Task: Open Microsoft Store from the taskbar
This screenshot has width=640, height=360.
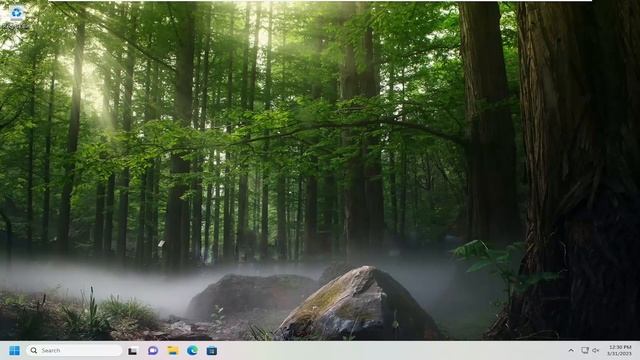Action: tap(211, 351)
